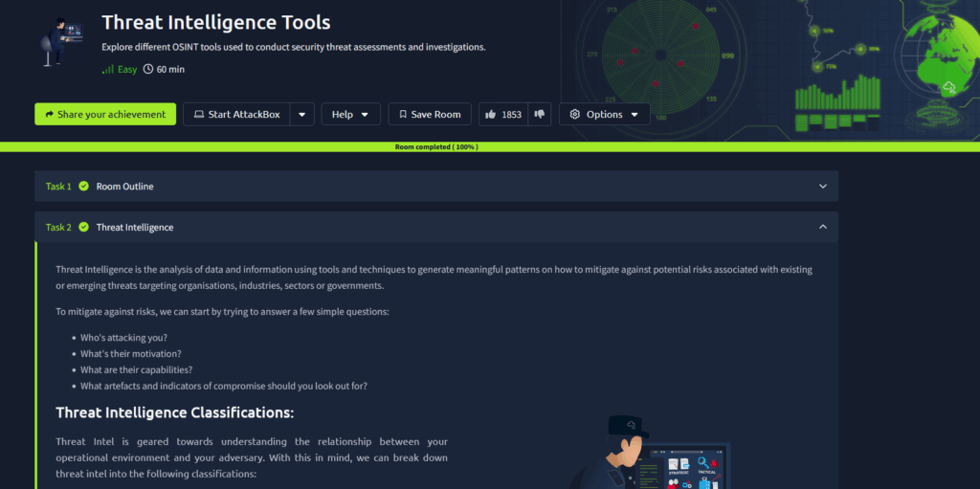Start the AttackBox machine

(236, 115)
